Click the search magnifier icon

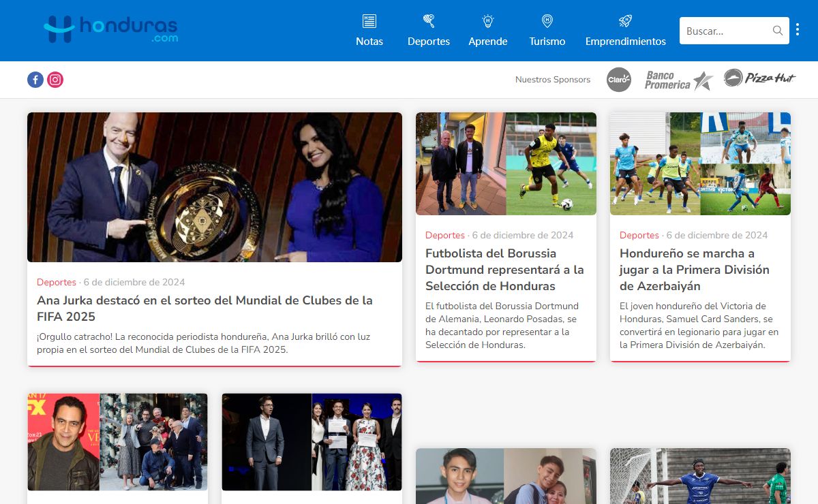pyautogui.click(x=778, y=31)
